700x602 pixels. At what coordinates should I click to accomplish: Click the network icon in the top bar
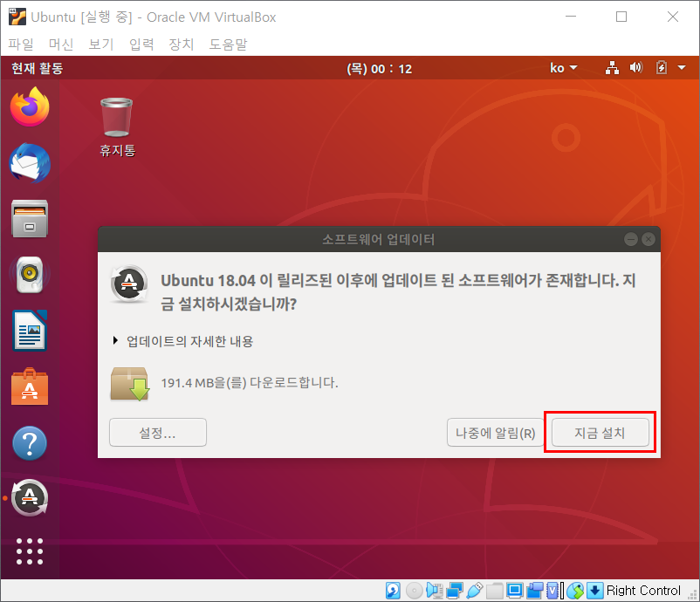point(612,68)
